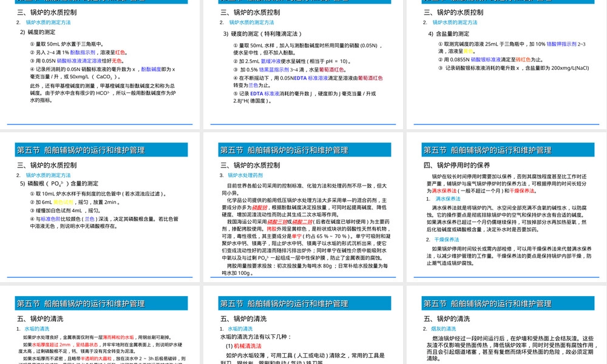Image resolution: width=607 pixels, height=364 pixels.
Task: Click red underlined term "磷酸三钠"
Action: 277,221
